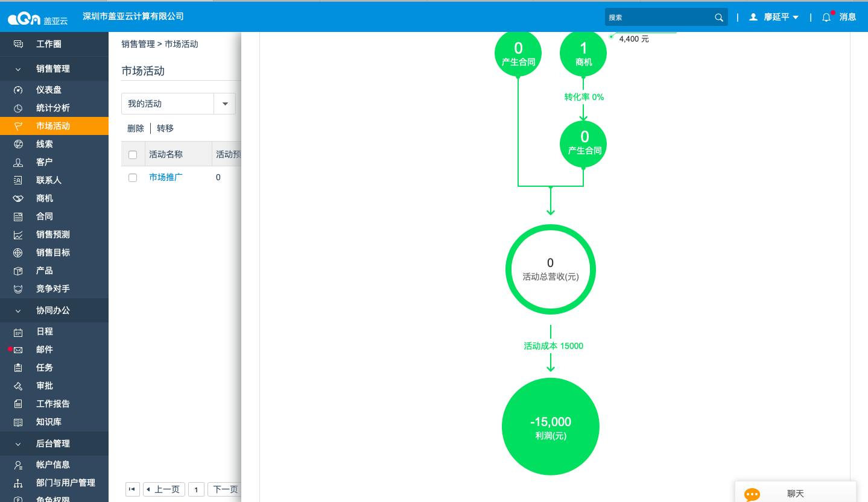Go to 上一页 previous page
The height and width of the screenshot is (502, 868).
click(163, 489)
